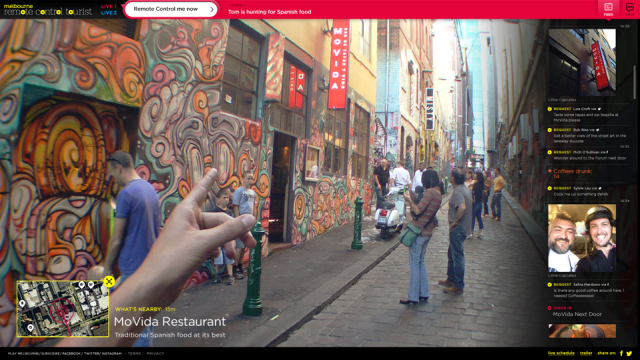This screenshot has height=360, width=640.
Task: Click request icon beside Safira Mardsons
Action: (x=549, y=284)
